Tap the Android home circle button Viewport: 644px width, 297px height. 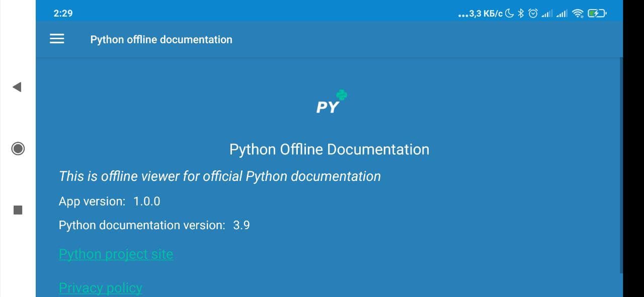coord(18,148)
